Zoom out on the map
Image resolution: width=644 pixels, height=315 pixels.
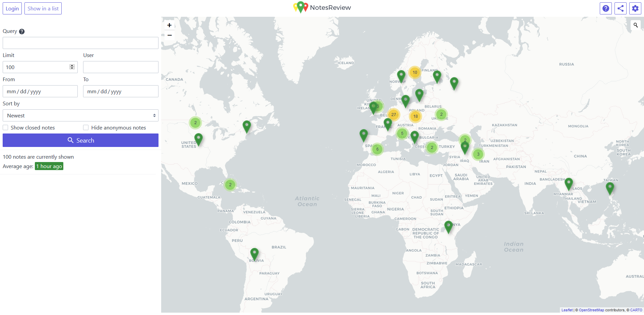(x=170, y=35)
